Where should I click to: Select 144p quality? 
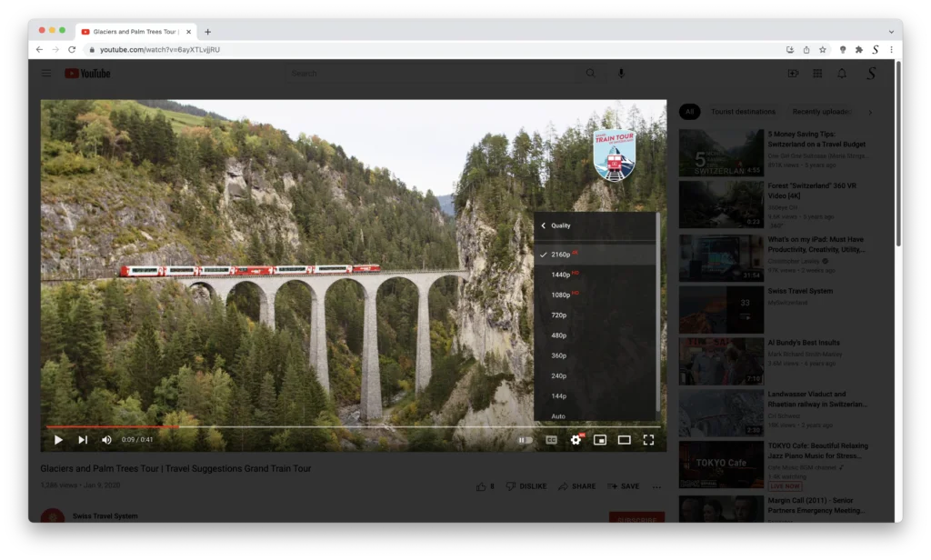point(595,396)
